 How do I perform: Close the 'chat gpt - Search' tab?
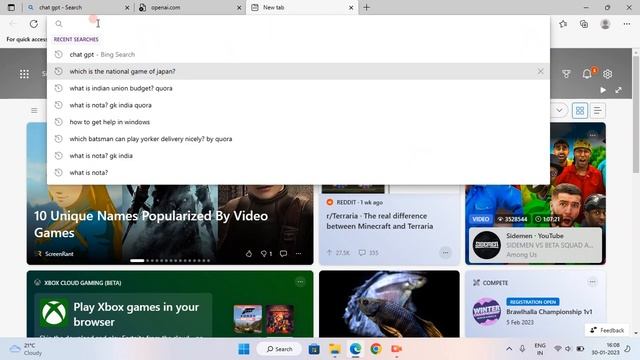(127, 7)
